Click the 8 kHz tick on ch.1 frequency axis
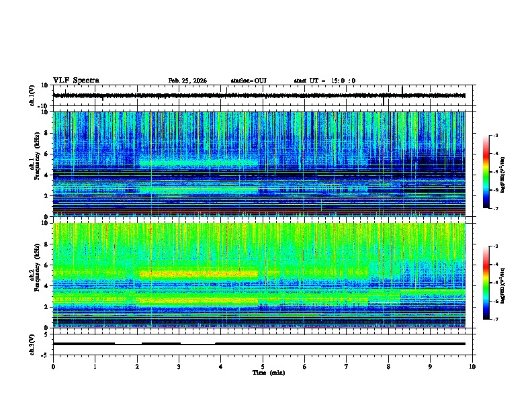 click(46, 133)
